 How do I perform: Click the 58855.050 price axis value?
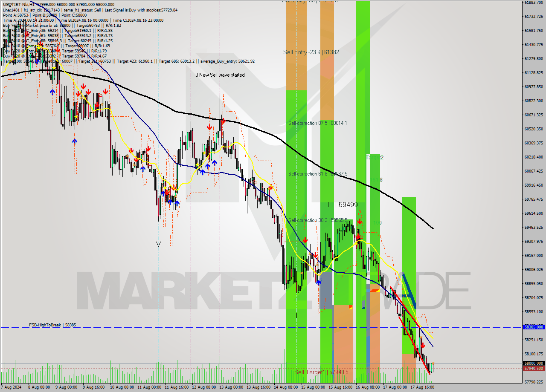[534, 283]
